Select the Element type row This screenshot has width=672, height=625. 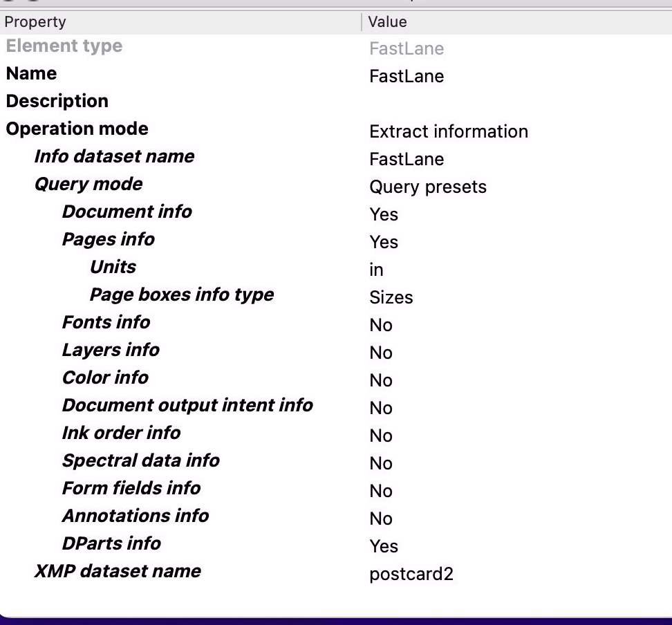64,46
